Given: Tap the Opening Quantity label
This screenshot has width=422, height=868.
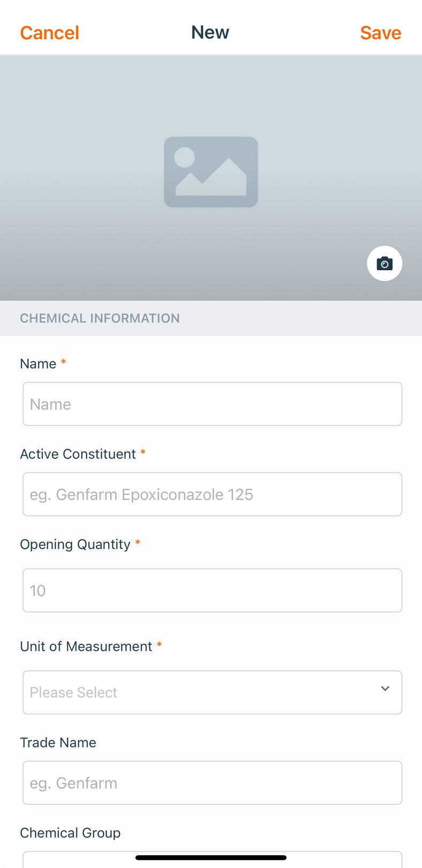Looking at the screenshot, I should click(x=75, y=544).
